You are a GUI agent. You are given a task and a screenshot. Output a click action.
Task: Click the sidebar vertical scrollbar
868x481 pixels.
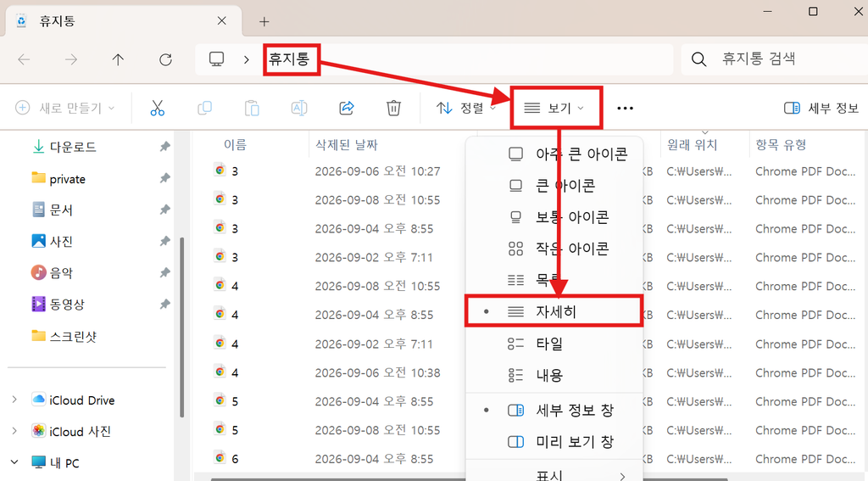[x=181, y=327]
